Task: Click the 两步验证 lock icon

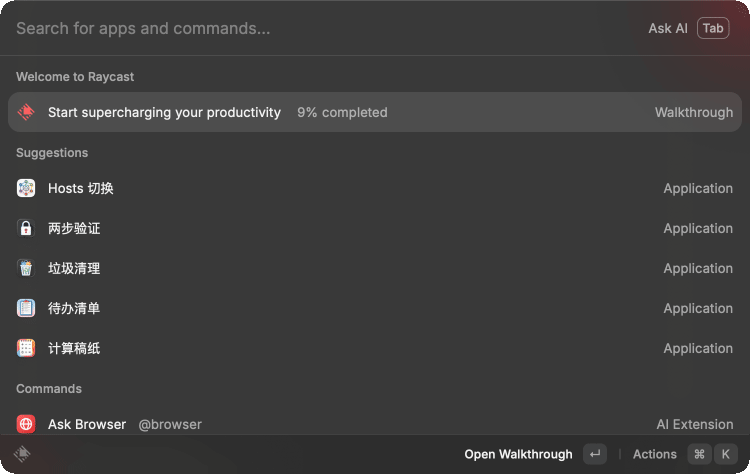Action: coord(26,228)
